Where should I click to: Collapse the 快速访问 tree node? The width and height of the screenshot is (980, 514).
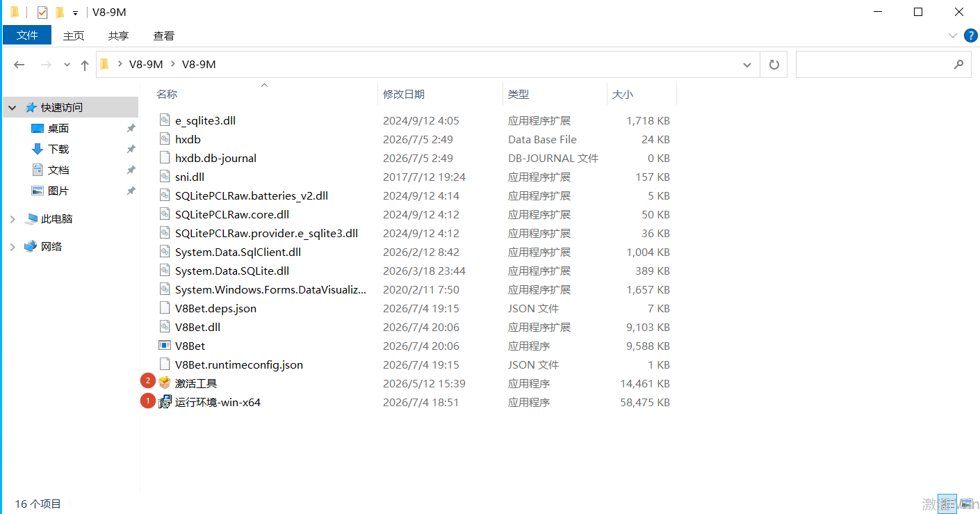pyautogui.click(x=13, y=108)
